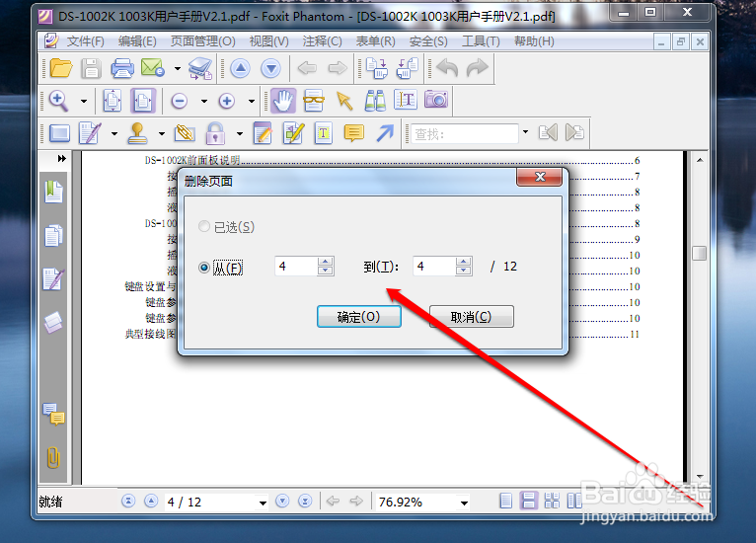The image size is (756, 543).
Task: Click the vertical scrollbar thumb
Action: 699,253
